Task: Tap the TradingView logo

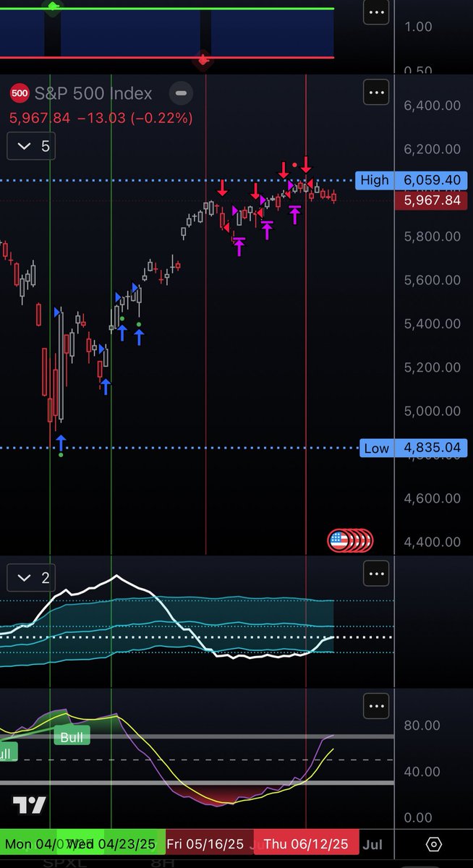Action: (x=29, y=805)
